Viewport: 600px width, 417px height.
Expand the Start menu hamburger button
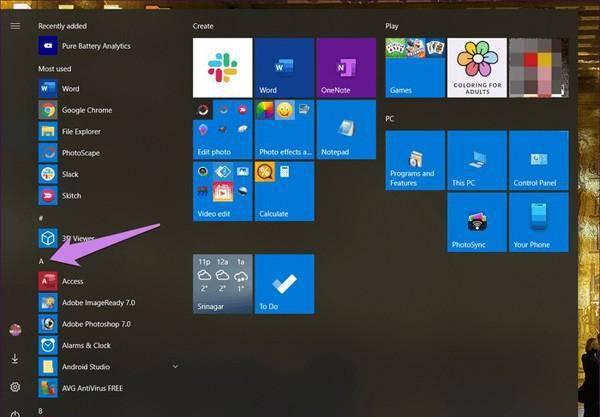tap(15, 26)
